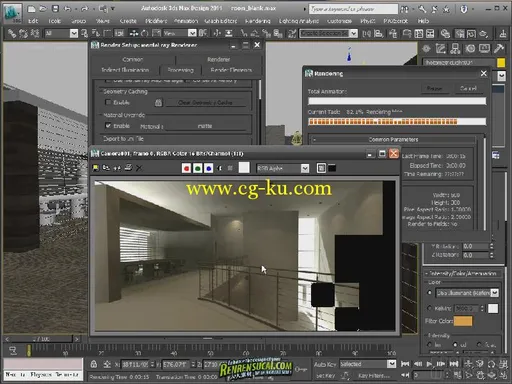Click the Render Production teapot icon
Image resolution: width=512 pixels, height=384 pixels.
[484, 33]
